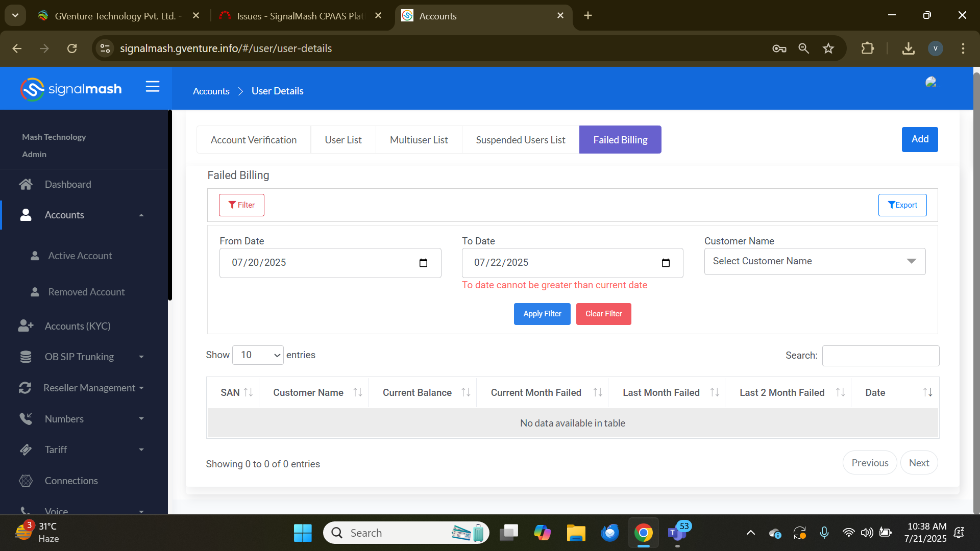
Task: Switch to the Account Verification tab
Action: coord(254,140)
